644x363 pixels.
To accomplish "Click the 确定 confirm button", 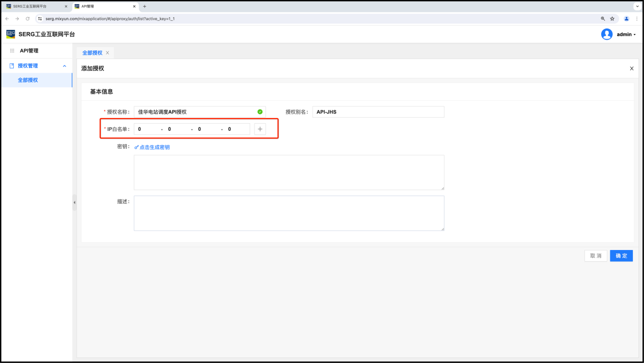I will (621, 256).
